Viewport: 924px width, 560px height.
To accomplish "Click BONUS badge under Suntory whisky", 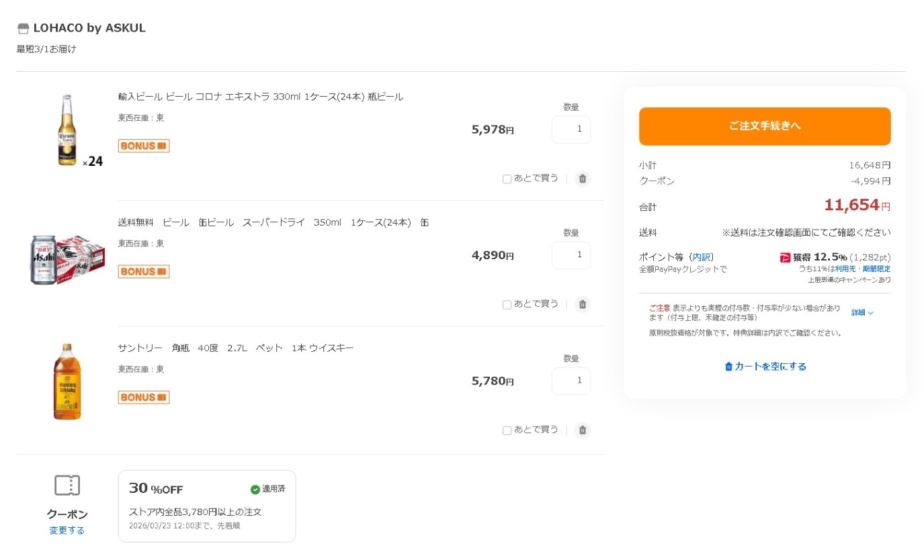I will pyautogui.click(x=144, y=398).
